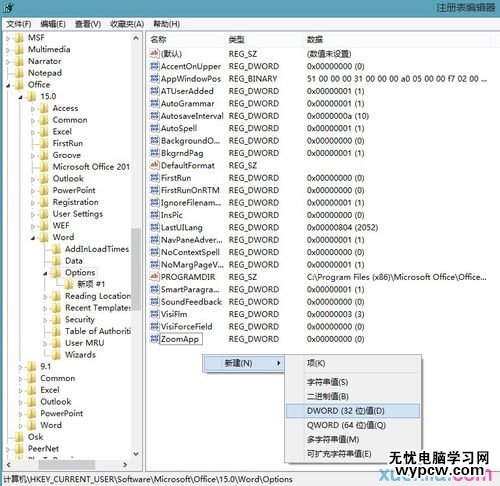Image resolution: width=500 pixels, height=486 pixels.
Task: Click the AutoSpell value icon
Action: click(x=154, y=128)
